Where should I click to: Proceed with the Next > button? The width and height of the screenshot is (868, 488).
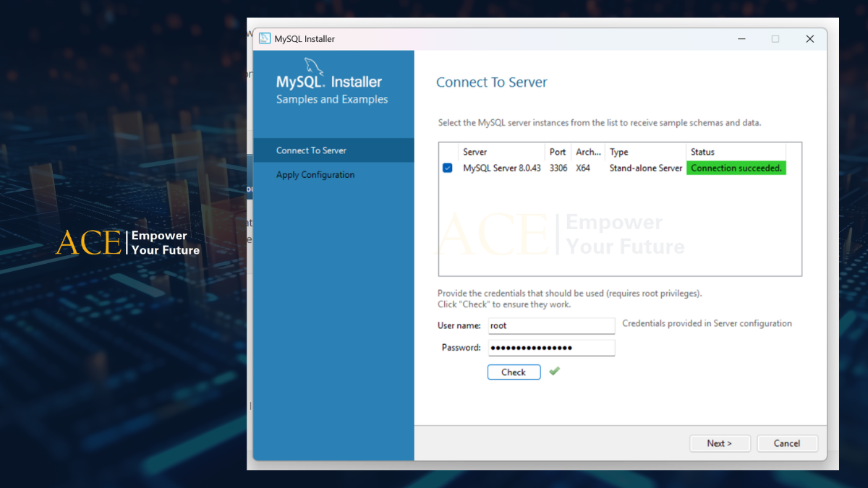click(x=719, y=443)
